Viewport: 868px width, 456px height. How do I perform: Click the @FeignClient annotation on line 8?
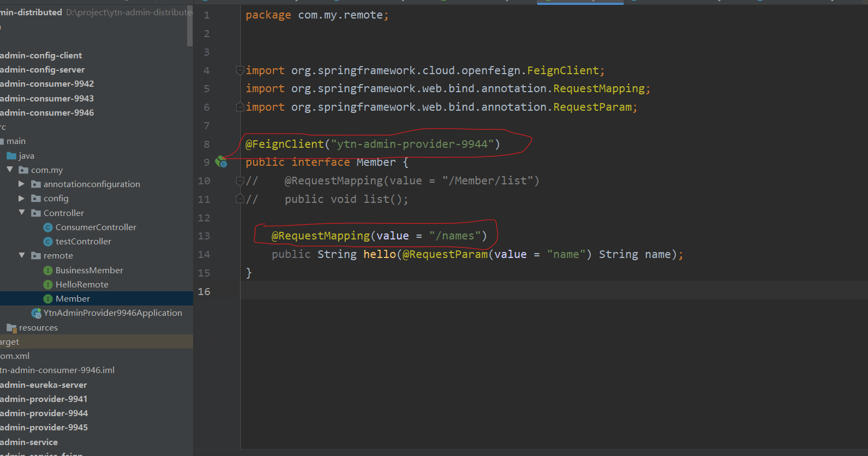tap(285, 144)
